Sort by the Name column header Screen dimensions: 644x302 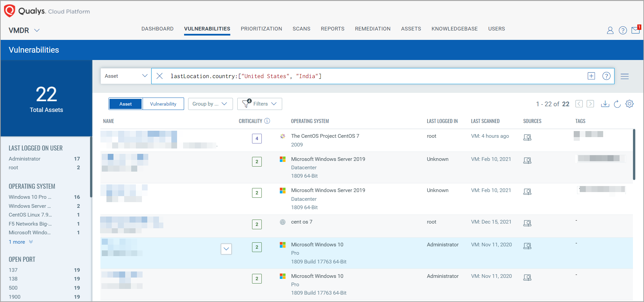(x=108, y=121)
